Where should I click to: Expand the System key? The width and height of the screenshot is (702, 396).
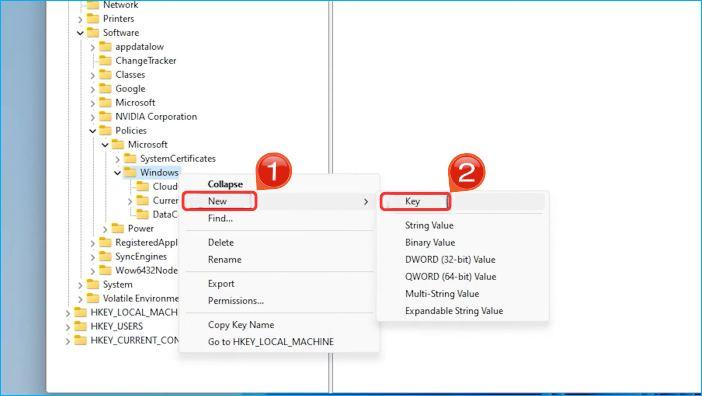pyautogui.click(x=80, y=285)
